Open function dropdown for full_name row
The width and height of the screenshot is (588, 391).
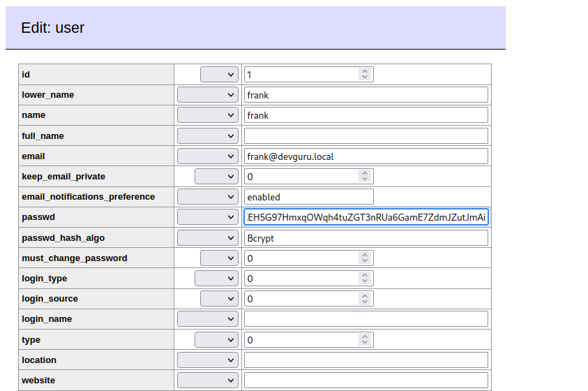point(208,135)
